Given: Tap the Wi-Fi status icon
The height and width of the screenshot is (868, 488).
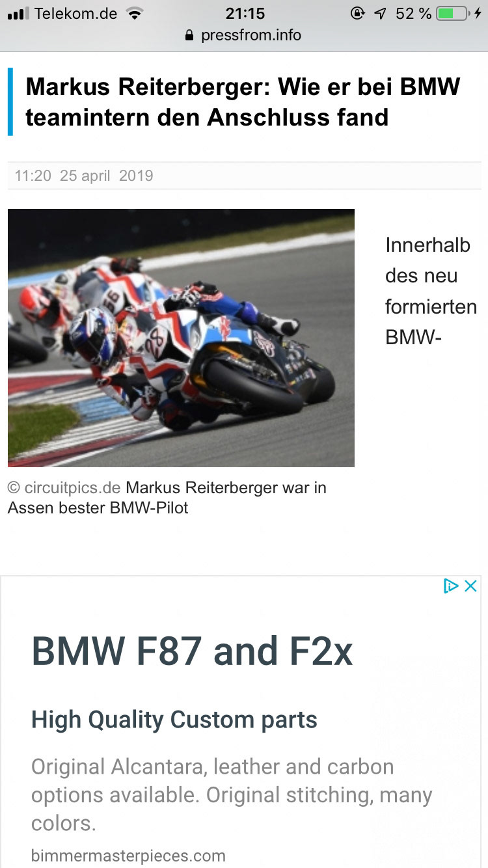Looking at the screenshot, I should [x=135, y=14].
